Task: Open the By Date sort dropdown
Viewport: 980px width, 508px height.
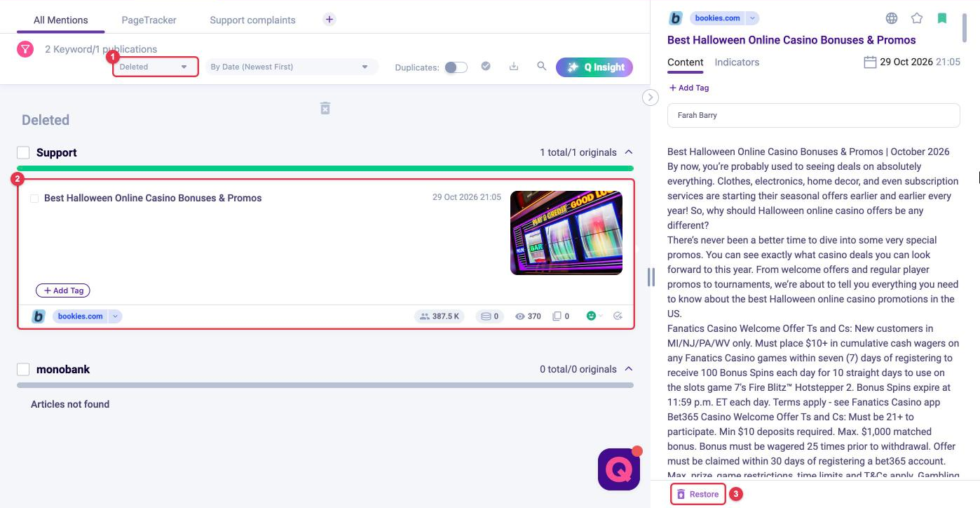Action: point(291,67)
